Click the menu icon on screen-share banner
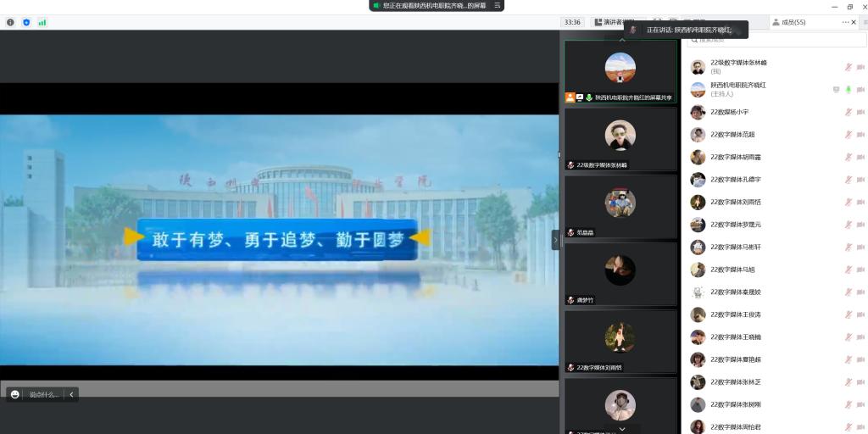868x434 pixels. (498, 5)
